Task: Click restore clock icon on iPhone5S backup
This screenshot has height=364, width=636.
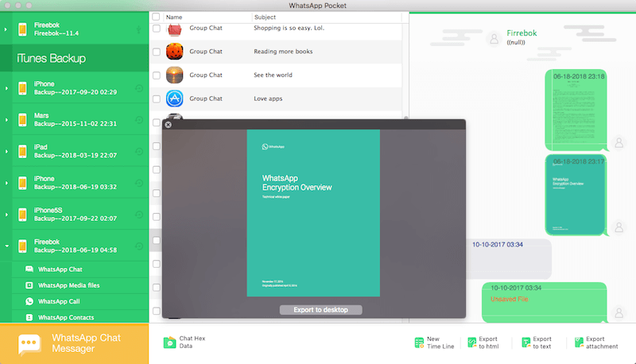Action: [138, 215]
